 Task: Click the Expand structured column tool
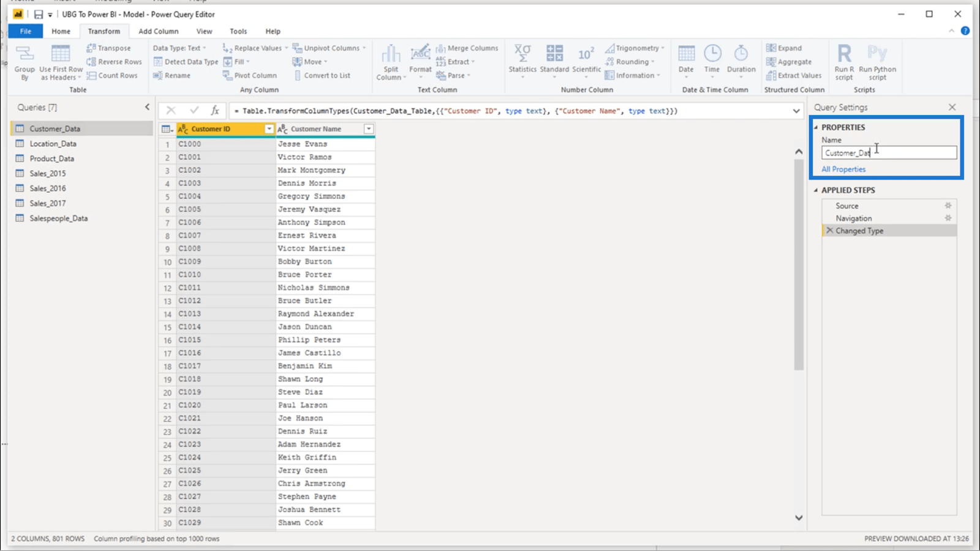(783, 48)
